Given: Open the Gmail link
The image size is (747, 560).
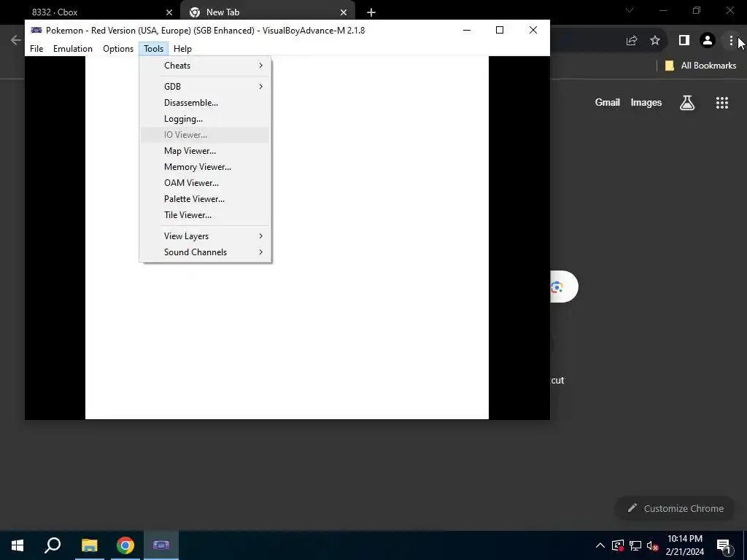Looking at the screenshot, I should coord(608,102).
